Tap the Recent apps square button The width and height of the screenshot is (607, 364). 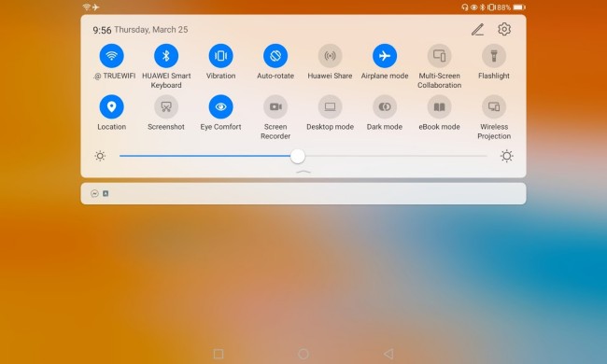coord(219,354)
